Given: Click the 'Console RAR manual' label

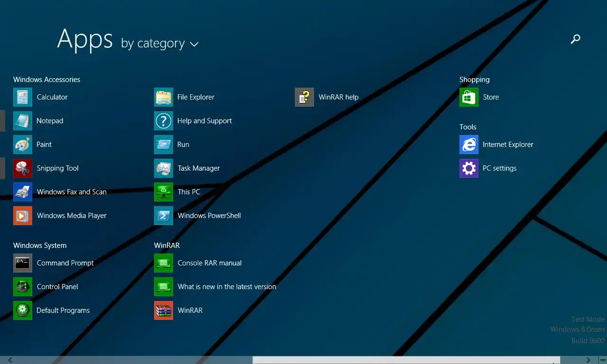Looking at the screenshot, I should tap(210, 263).
